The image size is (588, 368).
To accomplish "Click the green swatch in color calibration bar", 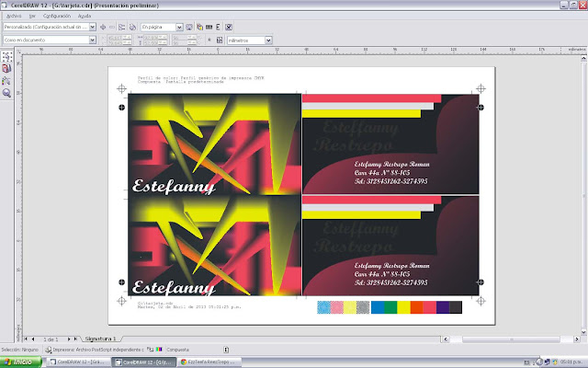I will pyautogui.click(x=390, y=307).
